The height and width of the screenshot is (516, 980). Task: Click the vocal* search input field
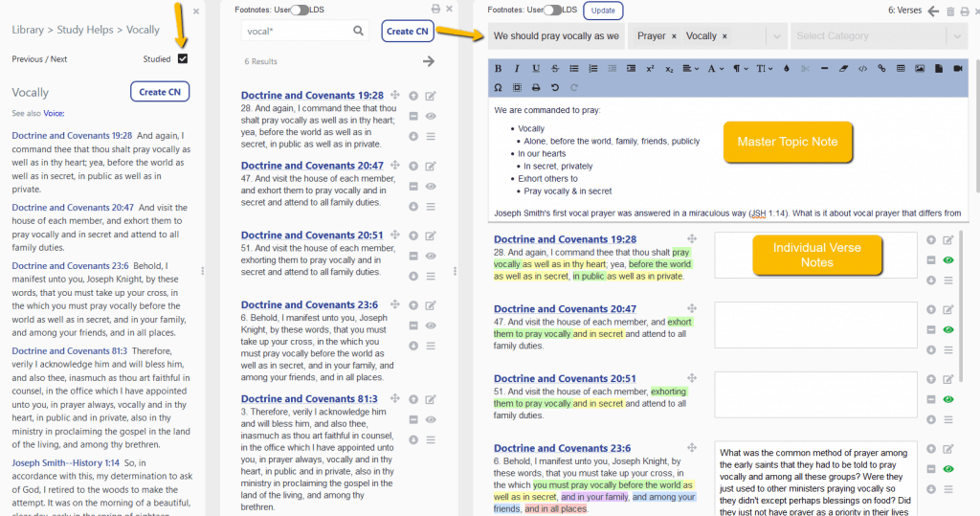295,32
